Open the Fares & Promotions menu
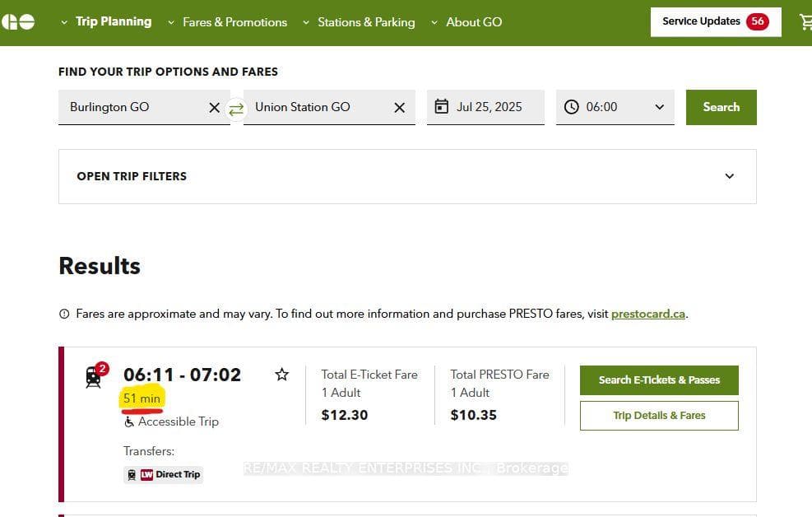 pos(228,22)
